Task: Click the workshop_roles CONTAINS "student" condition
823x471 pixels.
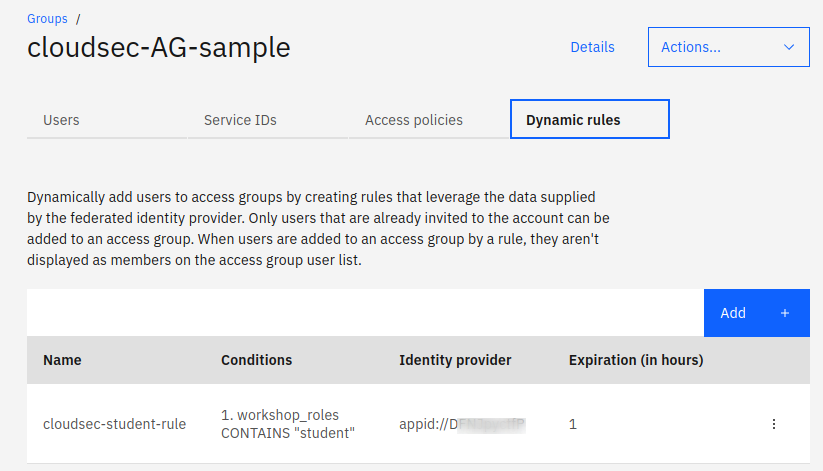Action: point(288,424)
